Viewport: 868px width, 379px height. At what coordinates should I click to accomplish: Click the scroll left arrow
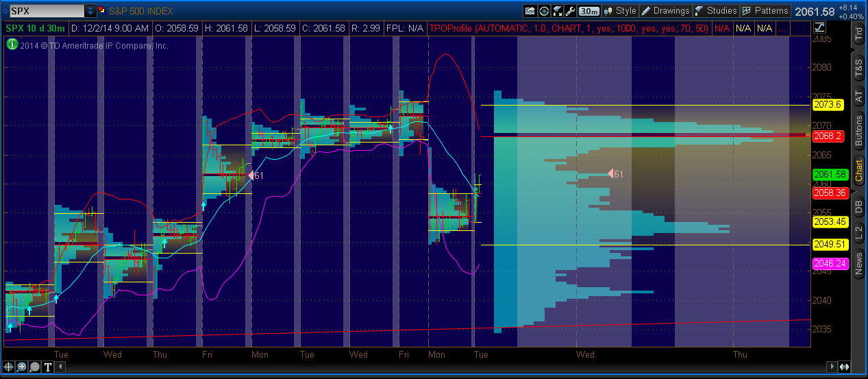[x=60, y=367]
